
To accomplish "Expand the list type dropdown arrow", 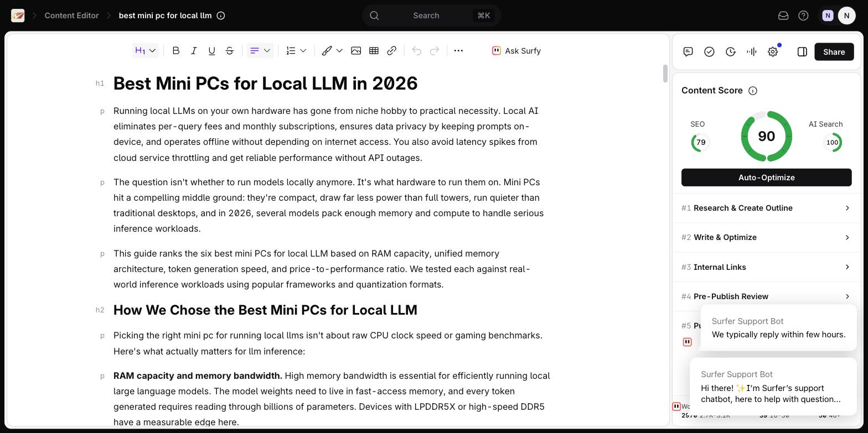I will click(x=303, y=50).
